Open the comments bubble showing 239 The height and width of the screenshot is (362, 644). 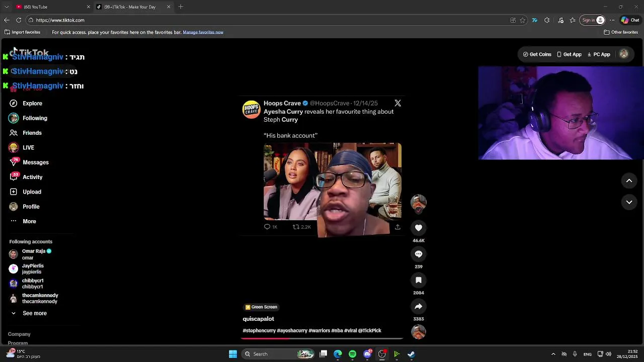pyautogui.click(x=418, y=254)
